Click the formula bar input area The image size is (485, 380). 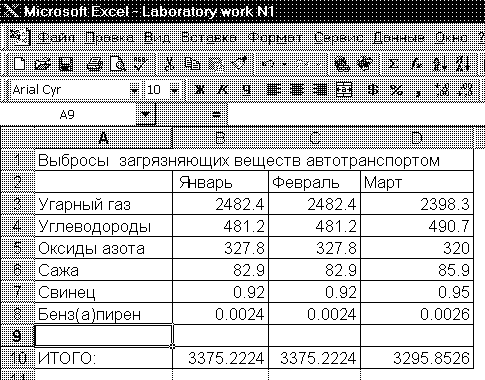click(356, 115)
